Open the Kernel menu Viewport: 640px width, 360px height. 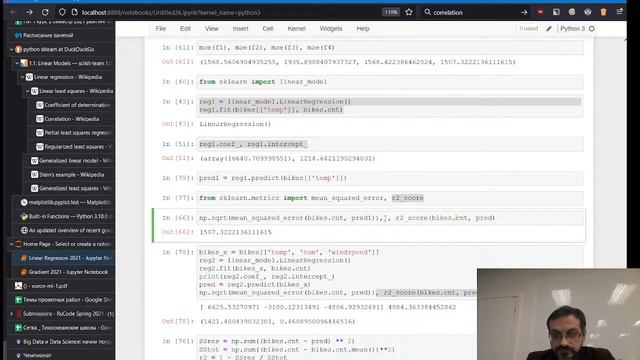[x=296, y=29]
